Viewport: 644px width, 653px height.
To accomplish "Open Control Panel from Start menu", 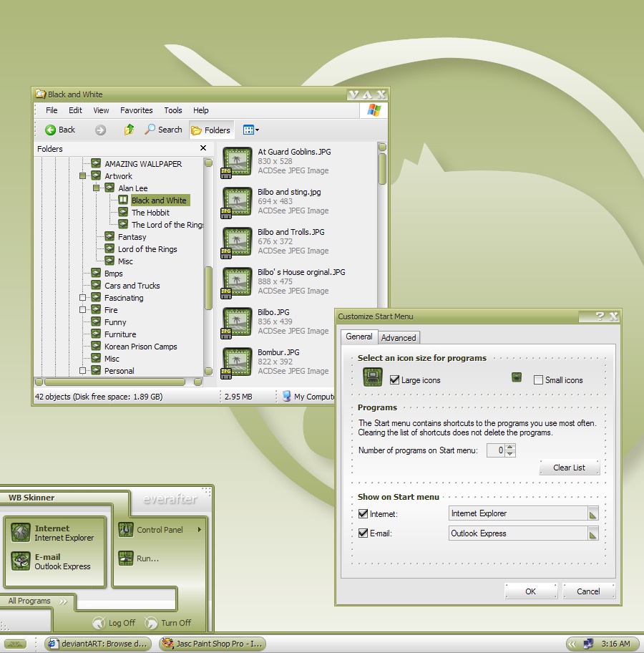I will click(126, 530).
